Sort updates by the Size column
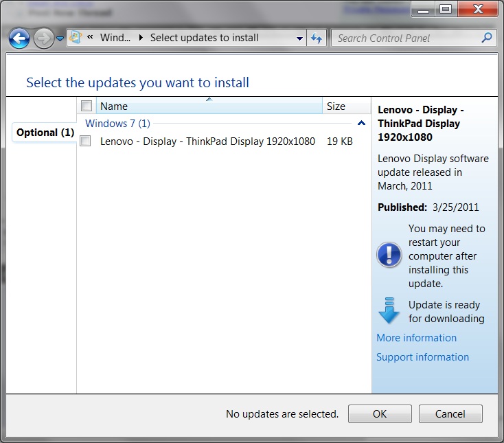Image resolution: width=504 pixels, height=443 pixels. click(x=347, y=106)
